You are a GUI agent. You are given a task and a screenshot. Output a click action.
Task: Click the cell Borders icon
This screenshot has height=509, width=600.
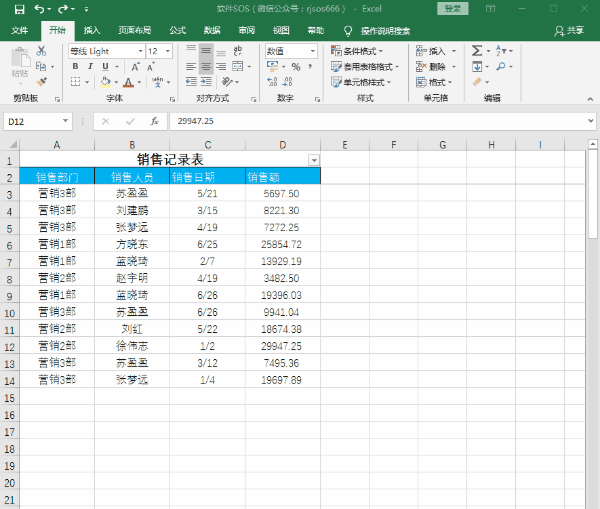pos(76,82)
